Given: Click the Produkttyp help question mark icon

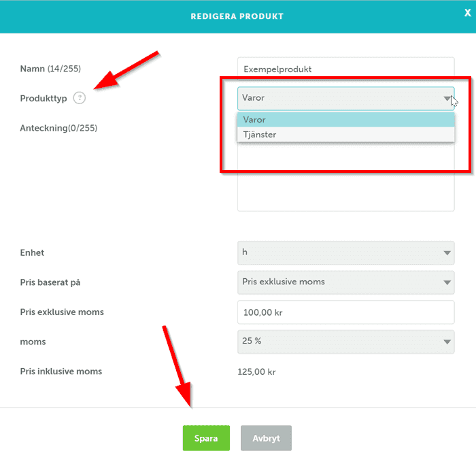Looking at the screenshot, I should (x=80, y=98).
